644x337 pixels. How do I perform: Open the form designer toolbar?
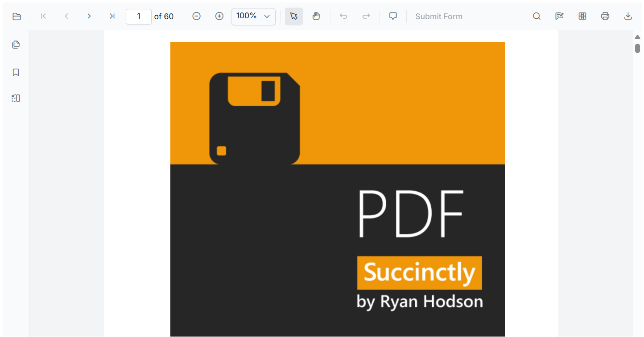(x=582, y=16)
